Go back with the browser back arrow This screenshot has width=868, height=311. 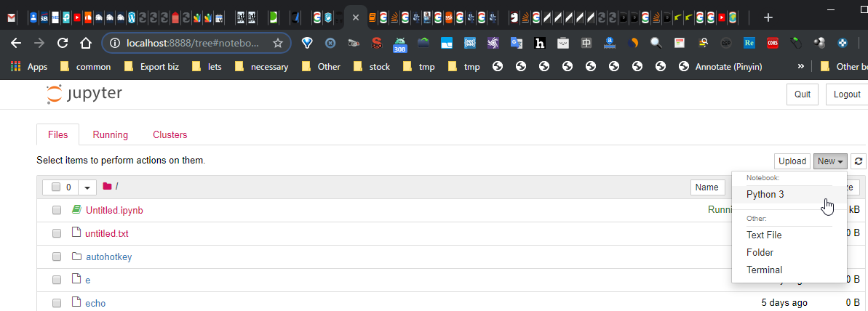[x=16, y=43]
